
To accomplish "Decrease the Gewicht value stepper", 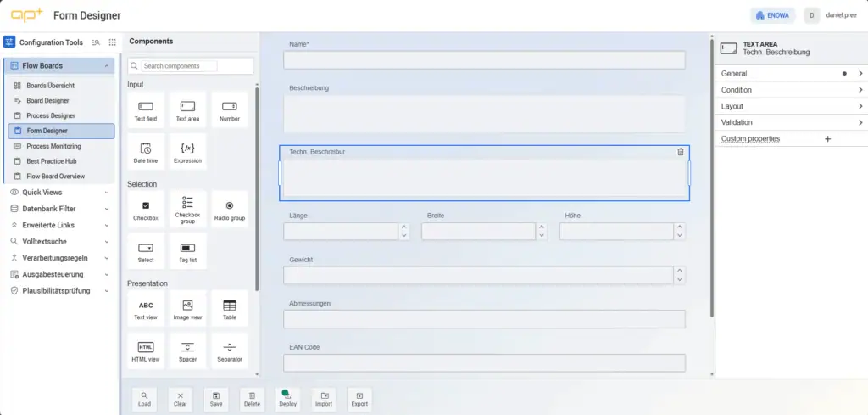I will tap(680, 280).
